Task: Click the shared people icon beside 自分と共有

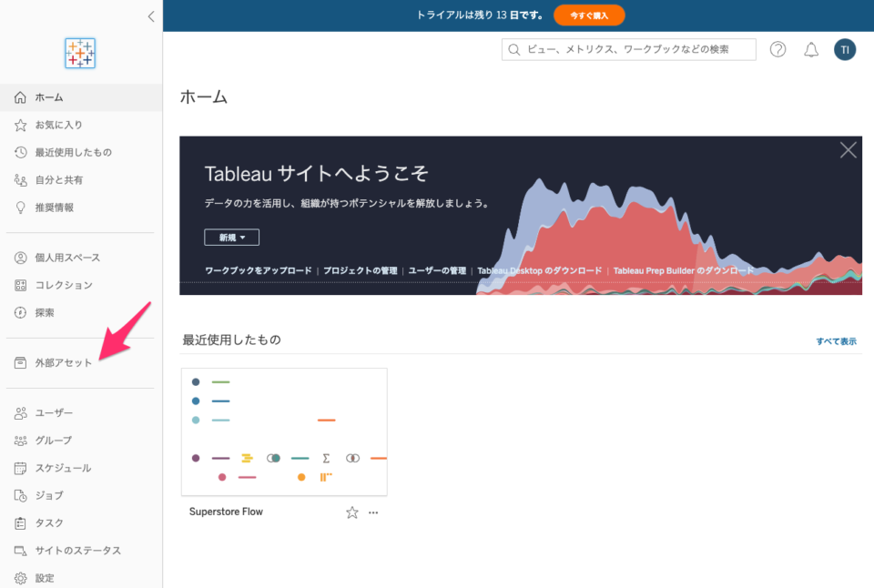Action: coord(20,180)
